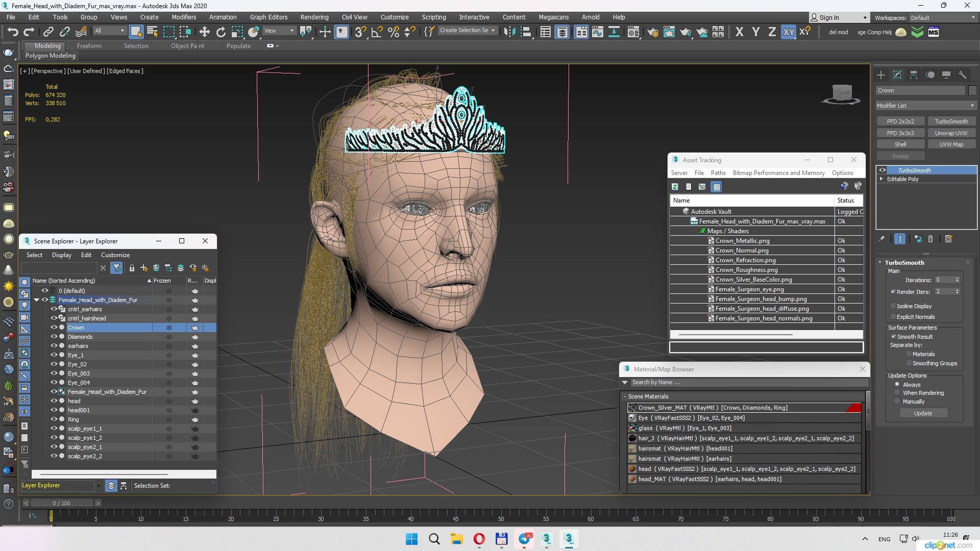Open the Rendering menu
Image resolution: width=980 pixels, height=551 pixels.
(314, 17)
